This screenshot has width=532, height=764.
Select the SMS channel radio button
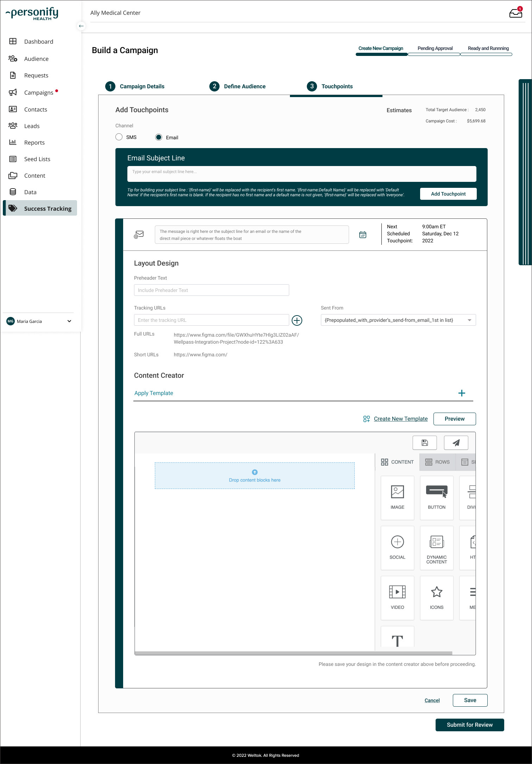[119, 137]
